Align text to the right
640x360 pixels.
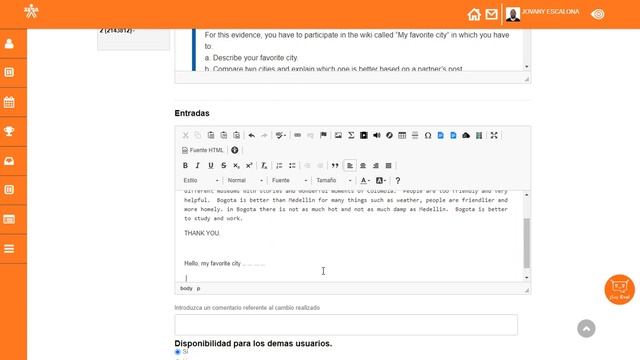pyautogui.click(x=376, y=165)
